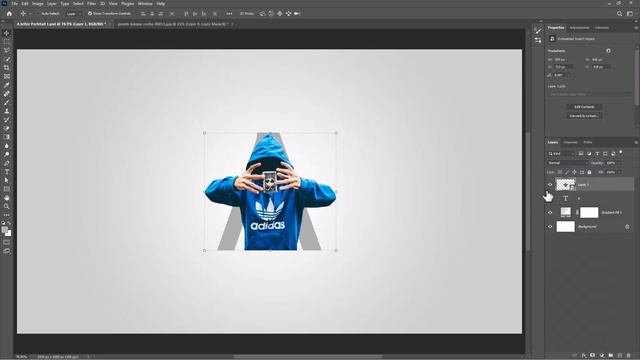Switch to the second document tab

coord(173,24)
